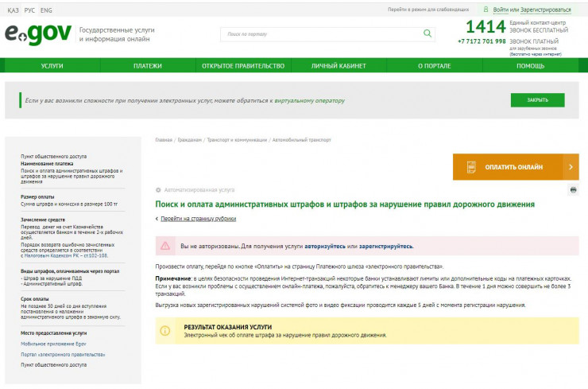Open the Услуги menu

52,66
